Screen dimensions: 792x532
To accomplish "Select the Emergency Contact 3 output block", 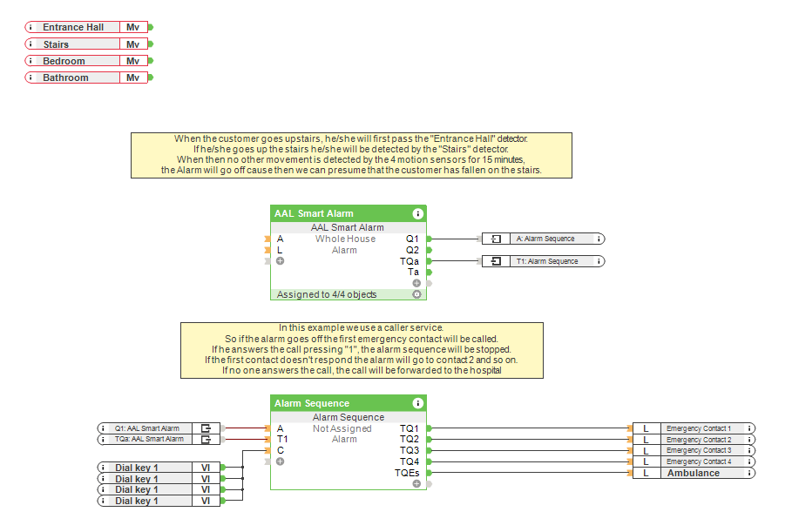I will (x=698, y=450).
